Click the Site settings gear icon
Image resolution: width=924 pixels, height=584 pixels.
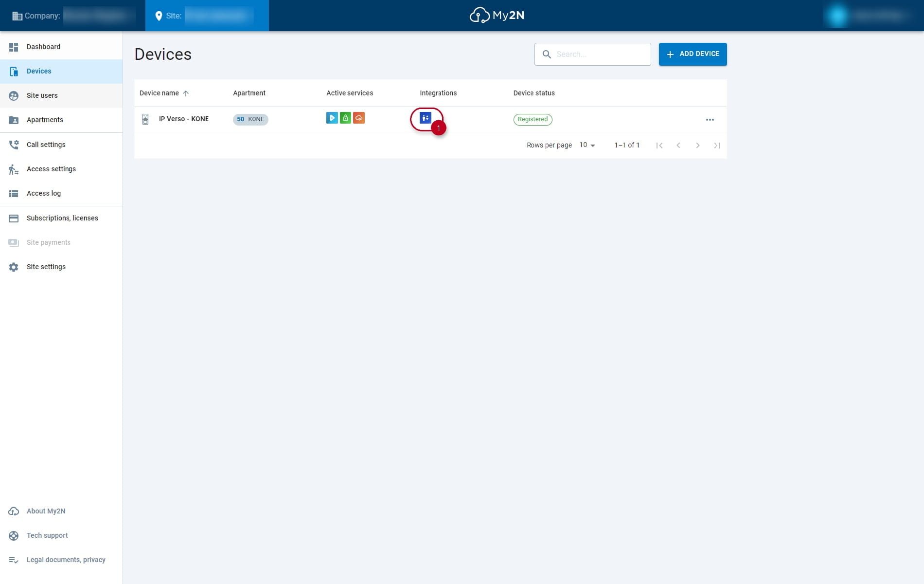14,267
